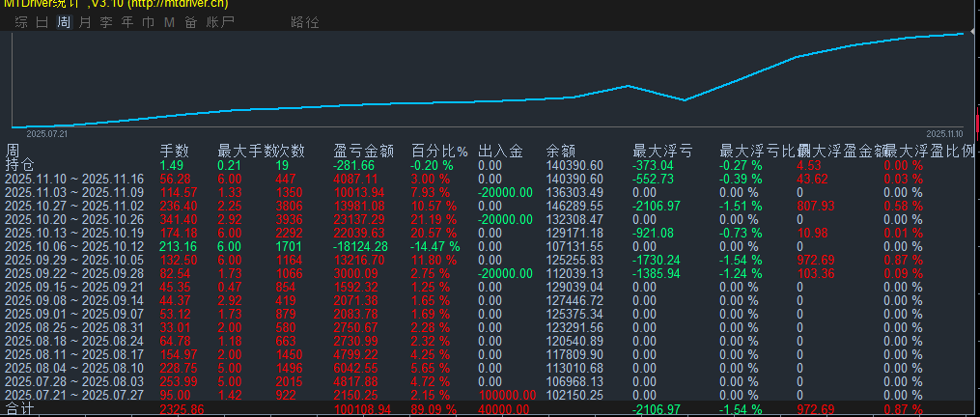Viewport: 980px width, 417px height.
Task: Click the total lots value 2325.86
Action: coord(183,409)
